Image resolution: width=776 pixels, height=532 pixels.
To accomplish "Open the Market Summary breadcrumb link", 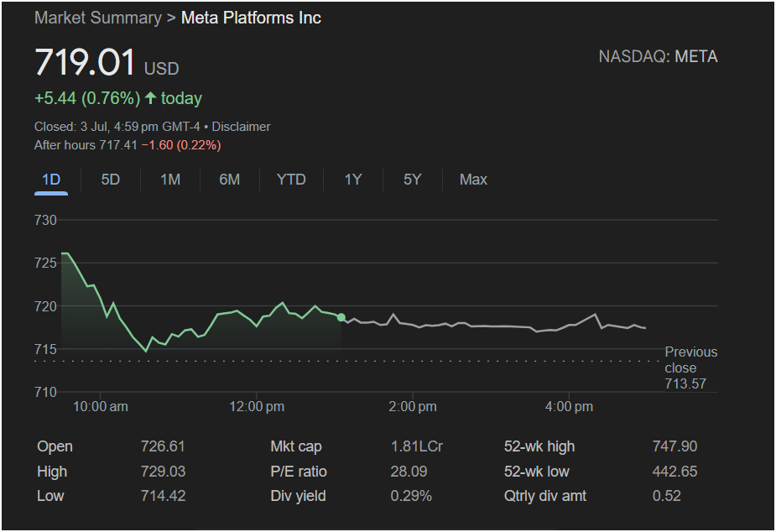I will (x=98, y=18).
